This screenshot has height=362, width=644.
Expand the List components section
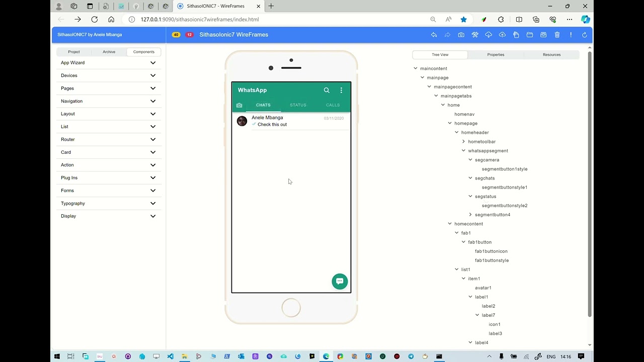coord(109,127)
